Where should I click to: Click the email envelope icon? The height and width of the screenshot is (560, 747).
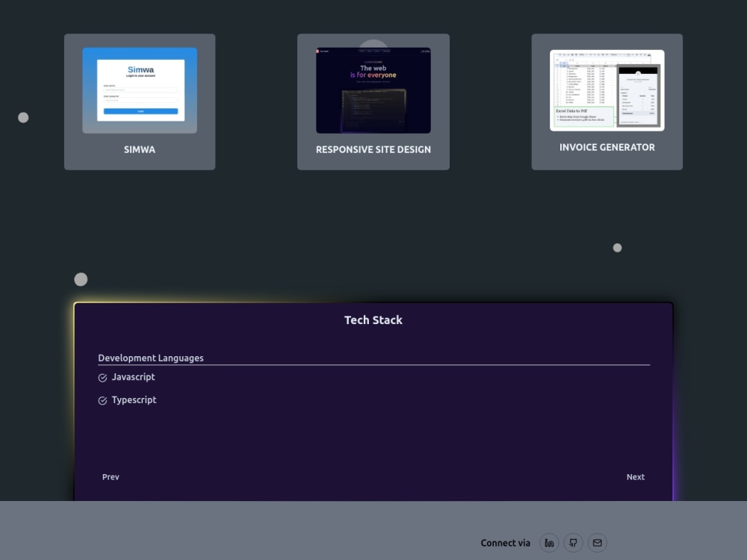(x=598, y=543)
